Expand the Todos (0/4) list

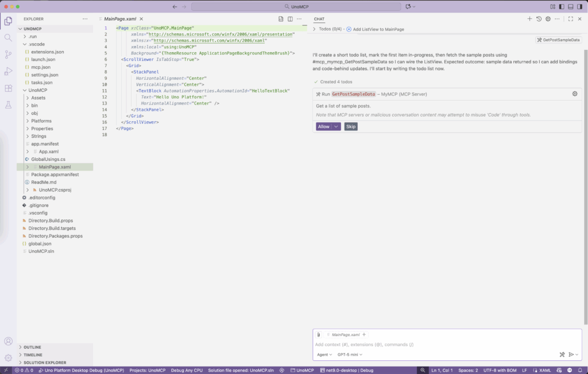pos(314,29)
